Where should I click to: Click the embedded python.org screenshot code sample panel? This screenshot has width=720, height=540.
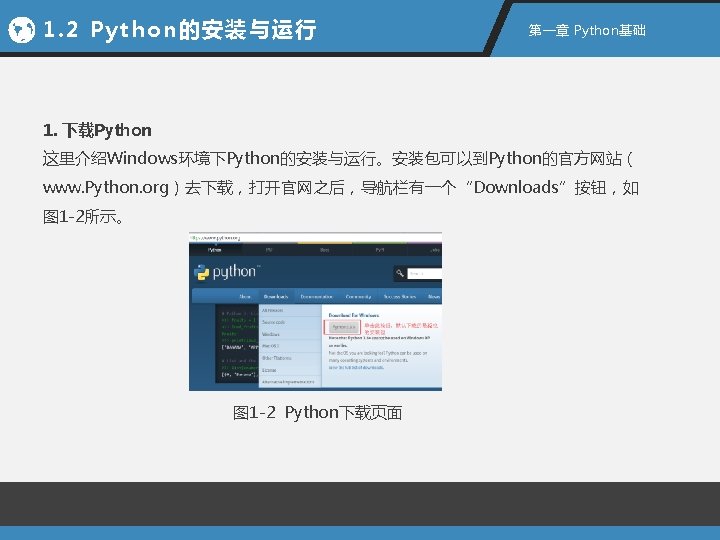click(237, 343)
